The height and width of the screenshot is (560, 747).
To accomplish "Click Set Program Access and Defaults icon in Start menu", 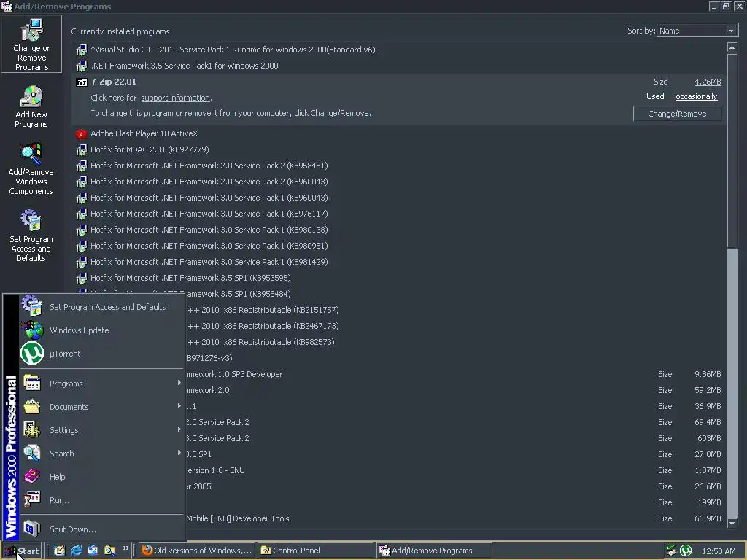I will pyautogui.click(x=32, y=306).
